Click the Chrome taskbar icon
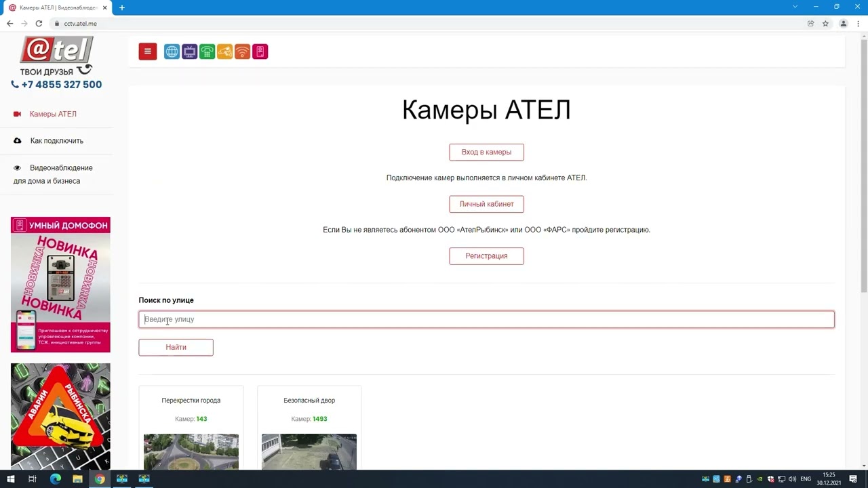The image size is (868, 488). tap(100, 479)
